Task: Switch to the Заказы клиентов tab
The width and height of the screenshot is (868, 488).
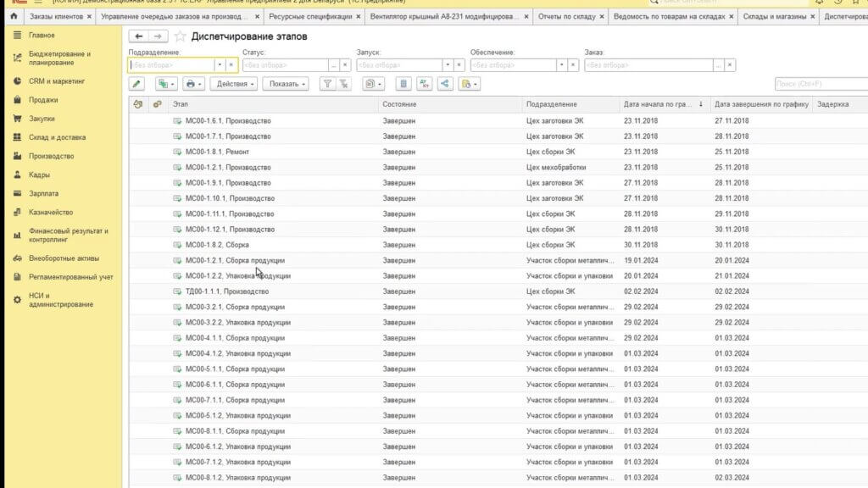Action: click(x=55, y=16)
